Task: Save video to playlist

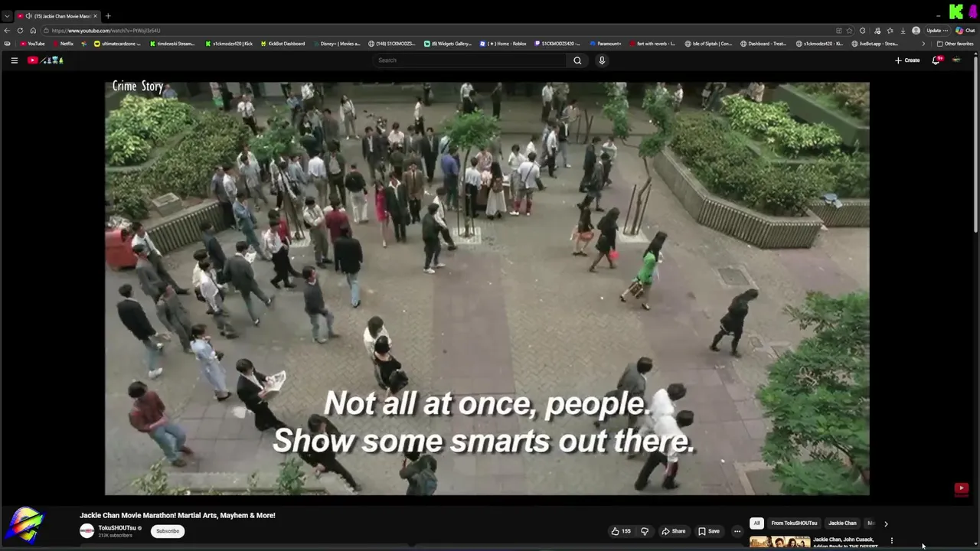Action: [x=709, y=531]
